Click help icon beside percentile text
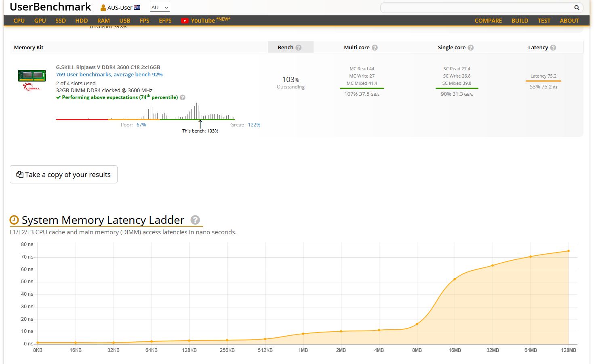 click(183, 97)
